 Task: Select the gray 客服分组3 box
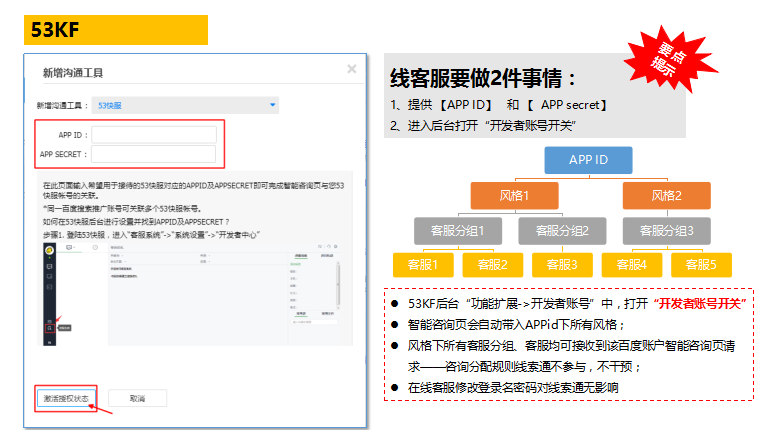coord(666,231)
